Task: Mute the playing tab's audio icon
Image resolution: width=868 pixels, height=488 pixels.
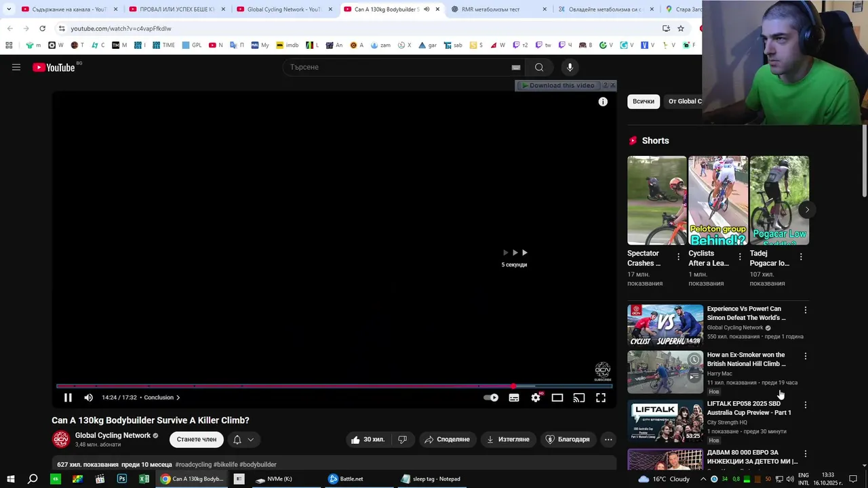Action: [426, 9]
